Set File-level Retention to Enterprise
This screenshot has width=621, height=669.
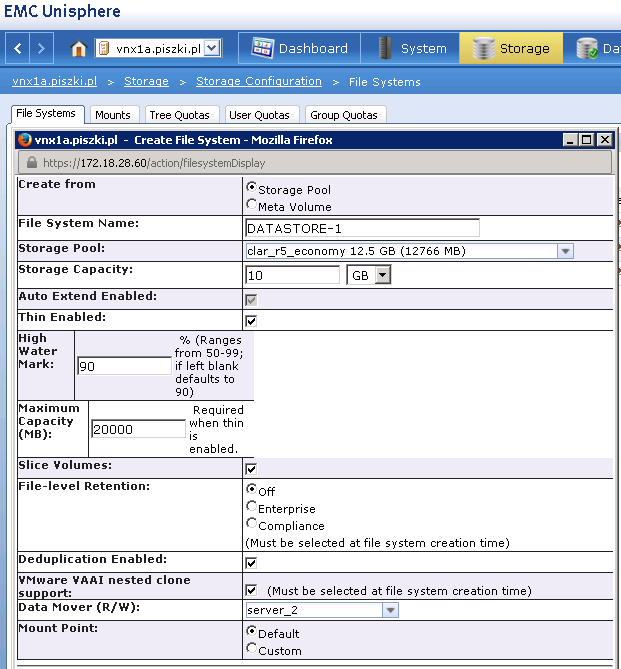[251, 506]
